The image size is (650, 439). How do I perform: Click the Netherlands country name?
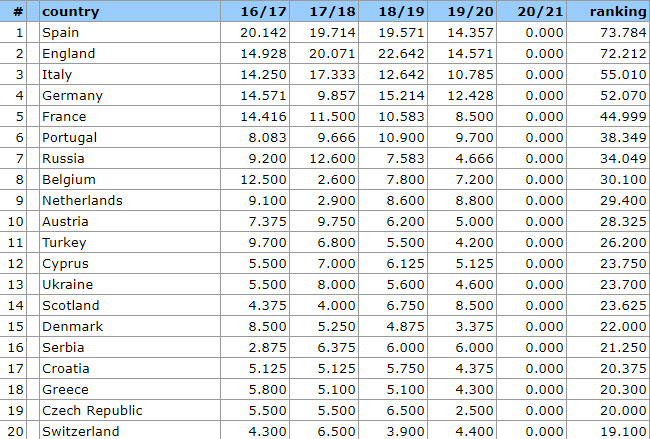pyautogui.click(x=82, y=200)
